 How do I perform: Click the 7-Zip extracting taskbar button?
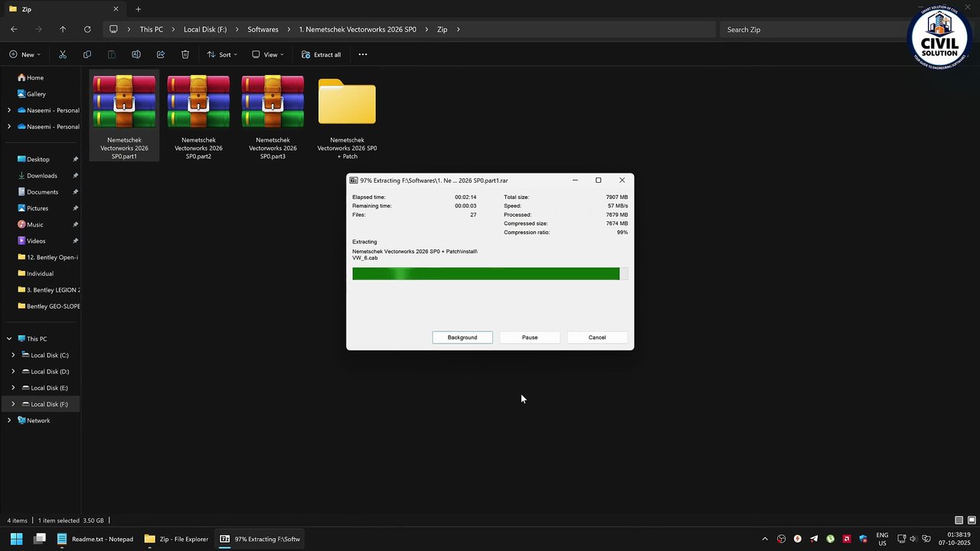click(x=260, y=539)
